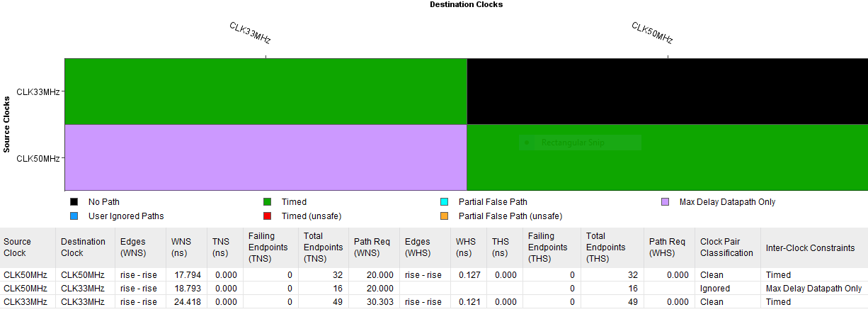Click the cyan Partial False Path swatch
Viewport: 868px width, 312px height.
click(x=444, y=202)
